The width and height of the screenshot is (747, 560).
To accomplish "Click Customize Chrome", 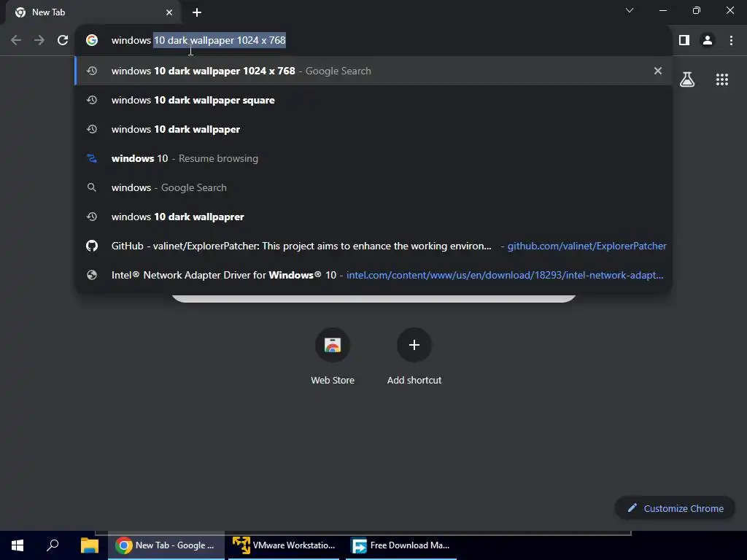I will (x=675, y=508).
